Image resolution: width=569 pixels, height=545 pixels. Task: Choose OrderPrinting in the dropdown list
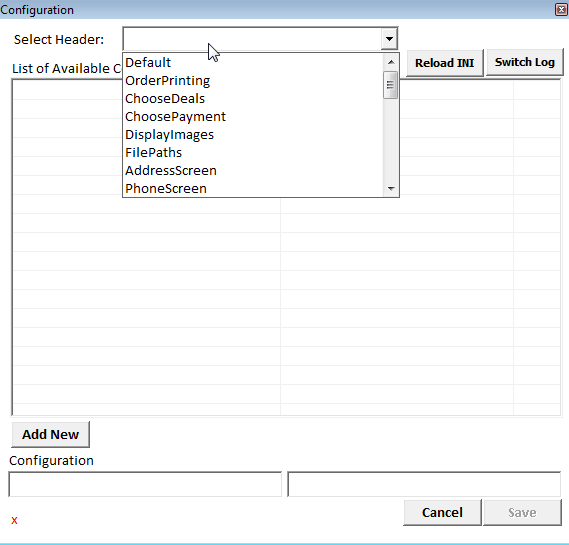tap(253, 81)
